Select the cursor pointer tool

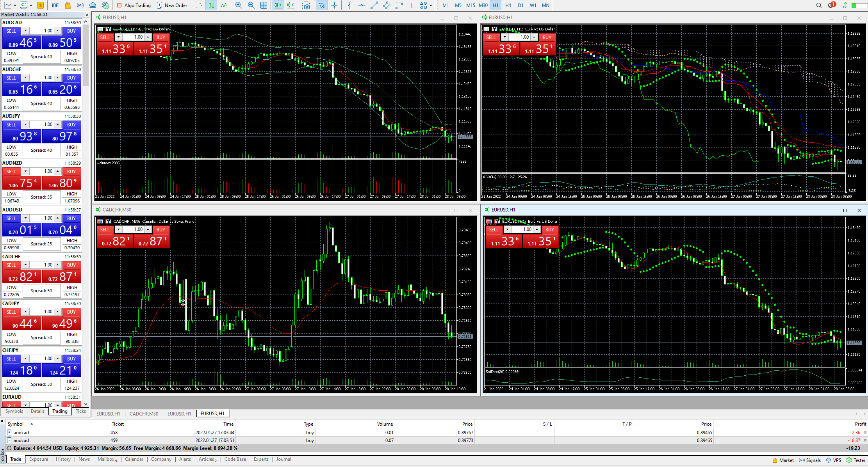coord(322,5)
